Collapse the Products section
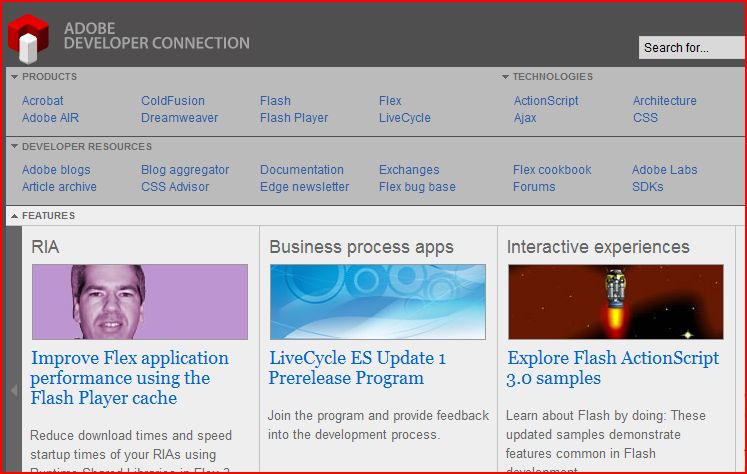Screen dimensions: 747x474 (x=14, y=77)
